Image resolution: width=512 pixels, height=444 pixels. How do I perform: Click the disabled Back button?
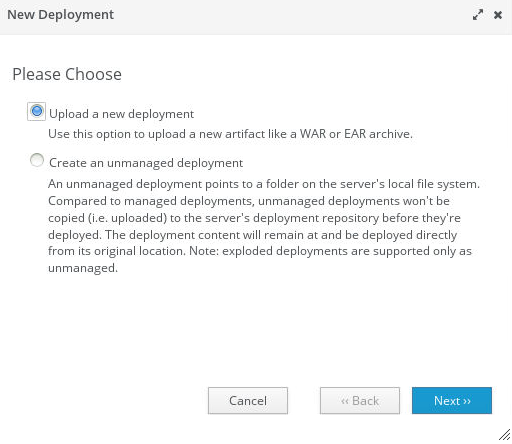360,401
